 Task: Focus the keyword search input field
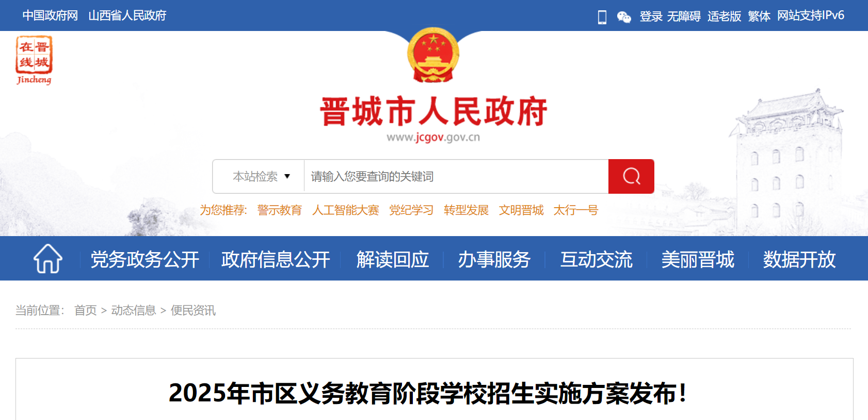456,177
